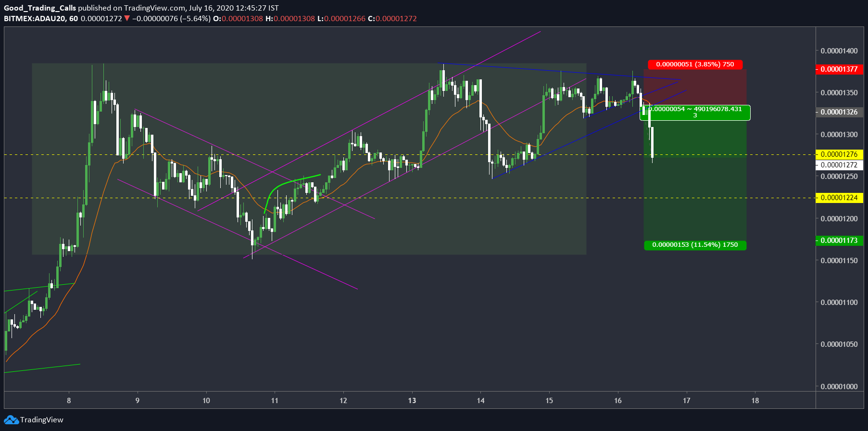Click the green 0.00001173 price axis tag
The image size is (868, 431).
839,241
